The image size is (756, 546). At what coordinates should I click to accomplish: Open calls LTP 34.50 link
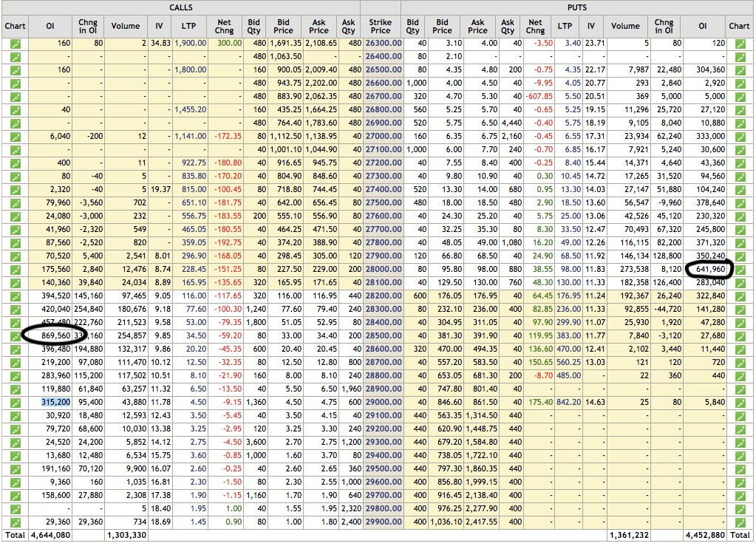pos(197,336)
